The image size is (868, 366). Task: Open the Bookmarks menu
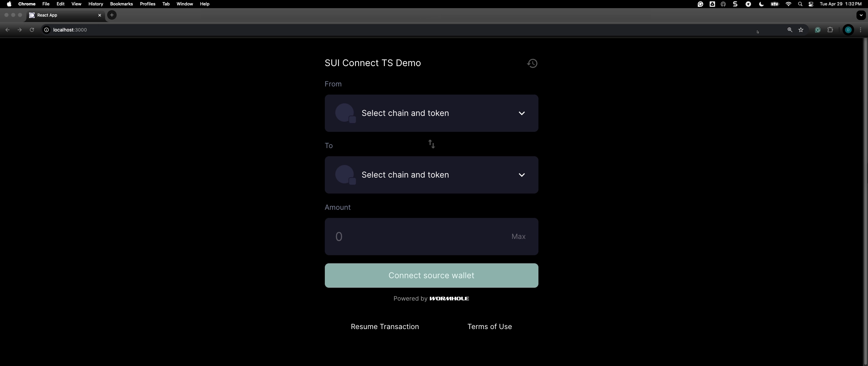(121, 4)
